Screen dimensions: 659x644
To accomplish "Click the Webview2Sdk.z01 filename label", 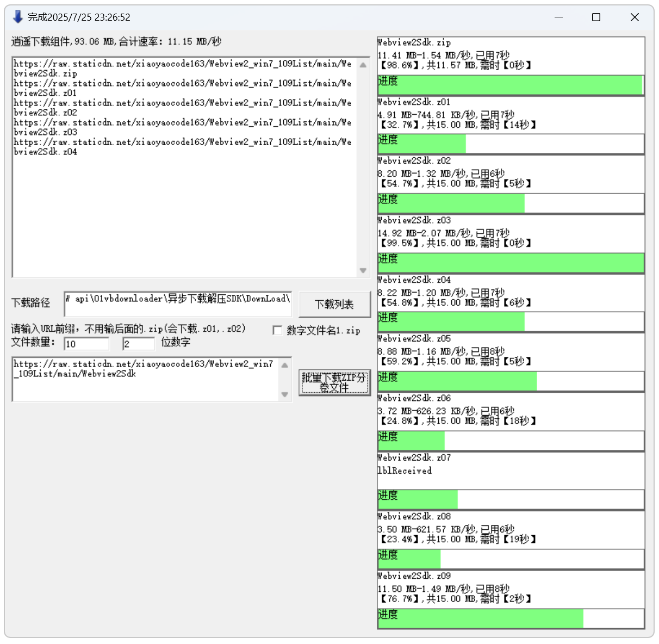I will 414,102.
